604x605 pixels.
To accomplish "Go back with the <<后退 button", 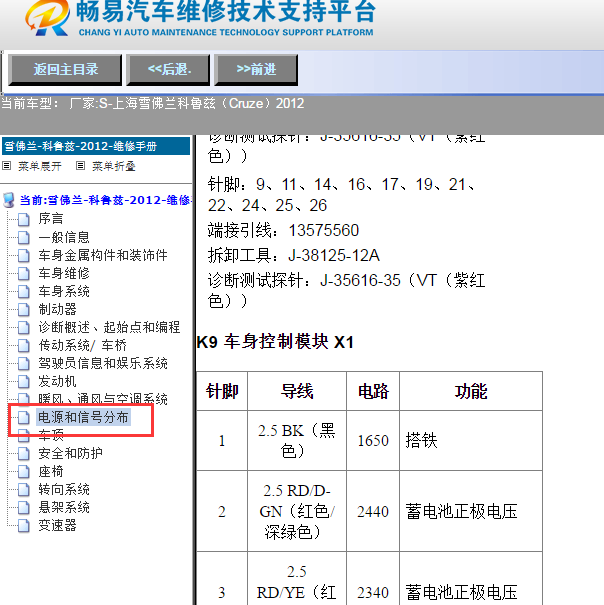I will coord(168,70).
